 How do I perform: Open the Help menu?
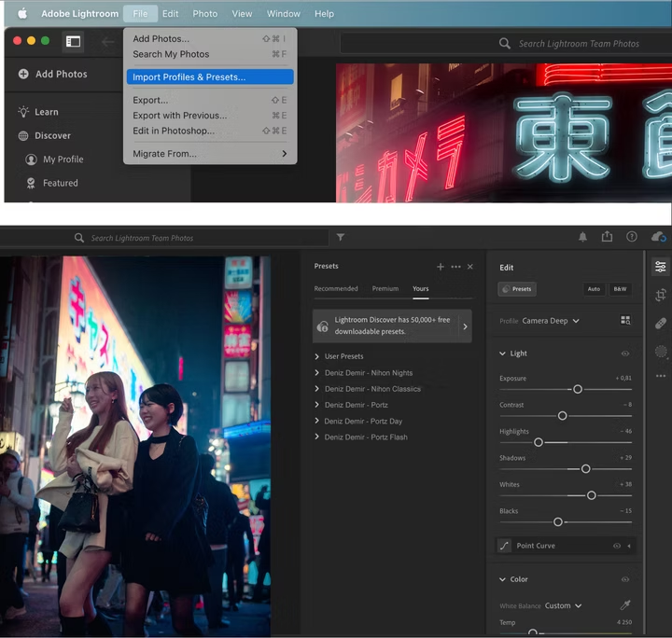click(x=324, y=14)
